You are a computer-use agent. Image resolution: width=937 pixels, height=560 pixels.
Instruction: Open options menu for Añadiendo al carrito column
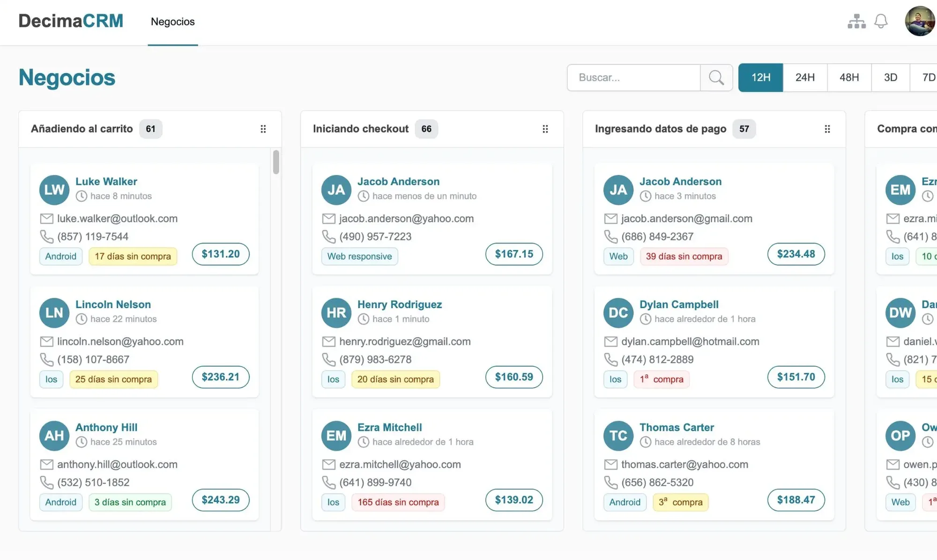(x=263, y=129)
